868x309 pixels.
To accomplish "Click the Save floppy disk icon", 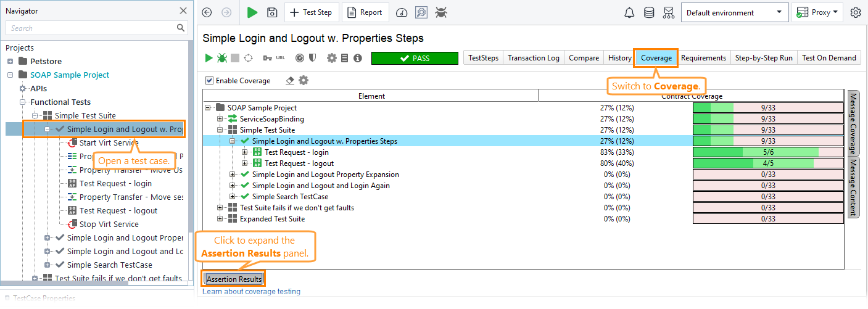I will click(271, 12).
